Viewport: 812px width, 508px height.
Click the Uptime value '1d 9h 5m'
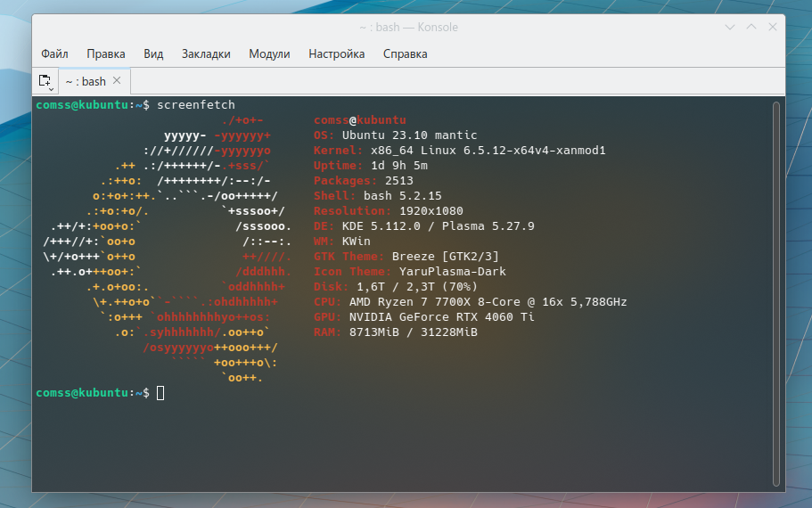[398, 165]
